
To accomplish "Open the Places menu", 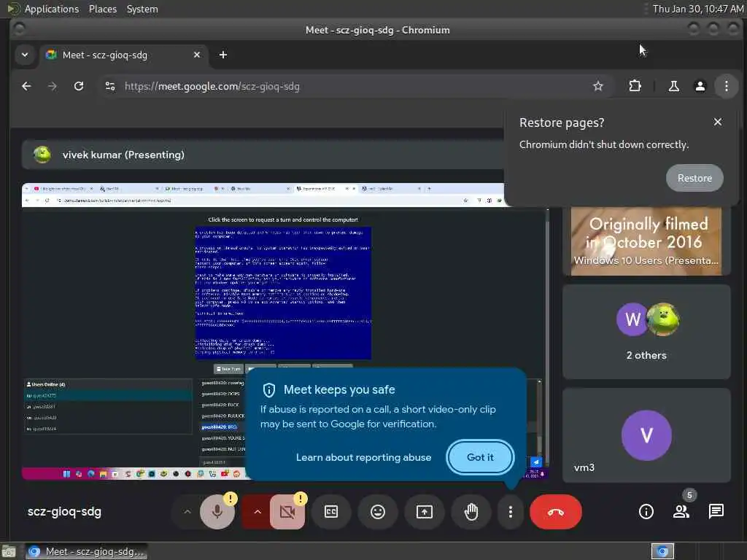I will tap(102, 9).
